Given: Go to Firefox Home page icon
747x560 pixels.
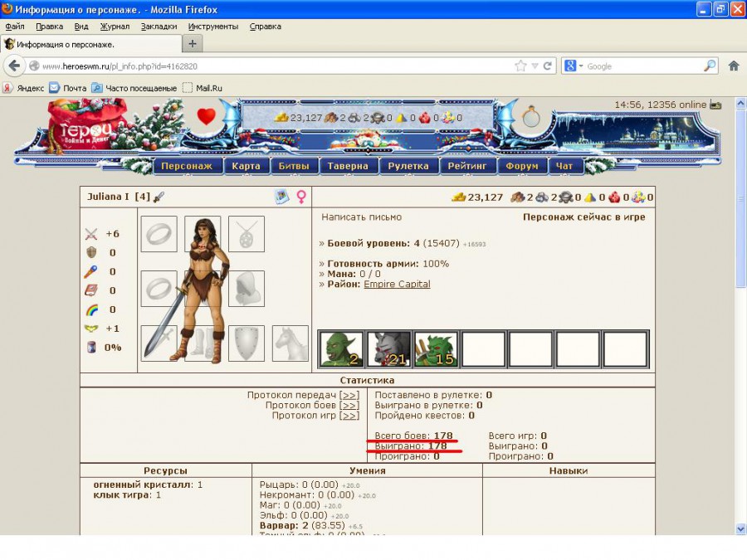Looking at the screenshot, I should [734, 66].
